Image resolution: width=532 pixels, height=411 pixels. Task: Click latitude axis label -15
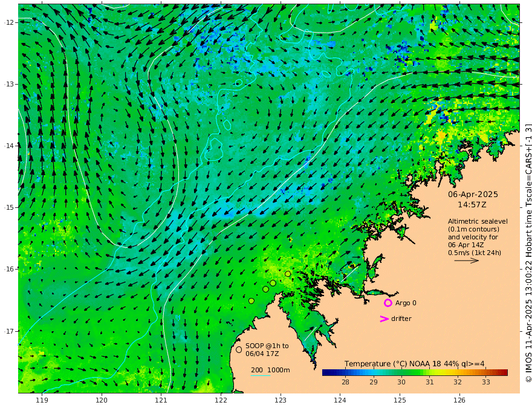tap(9, 207)
